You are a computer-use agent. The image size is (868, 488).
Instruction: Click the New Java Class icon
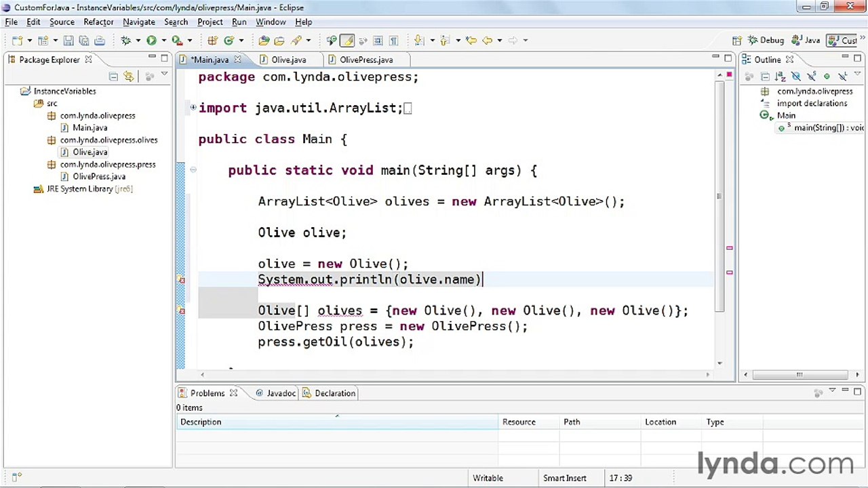[229, 41]
